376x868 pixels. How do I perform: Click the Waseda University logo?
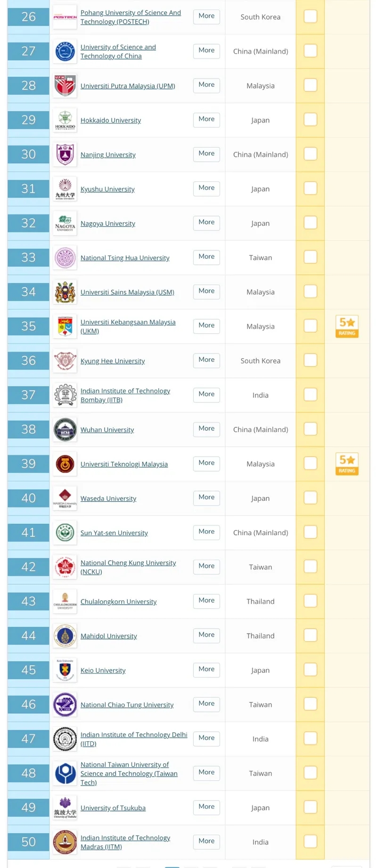pos(65,498)
